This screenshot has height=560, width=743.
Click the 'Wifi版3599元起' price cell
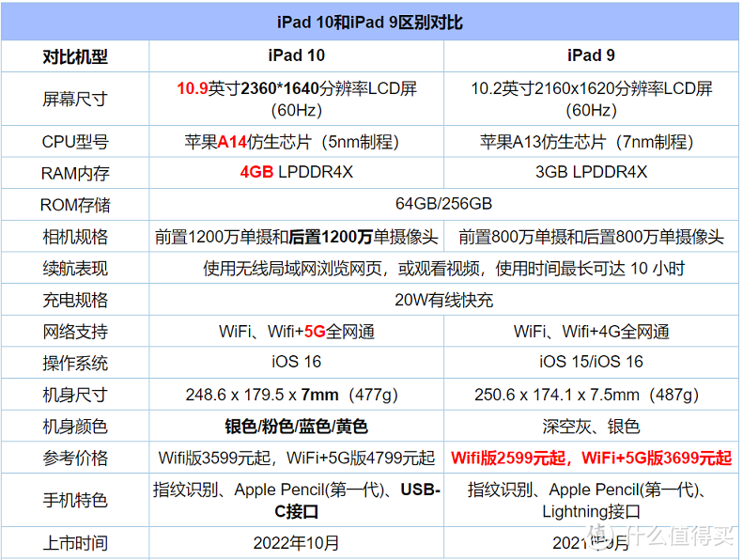296,458
